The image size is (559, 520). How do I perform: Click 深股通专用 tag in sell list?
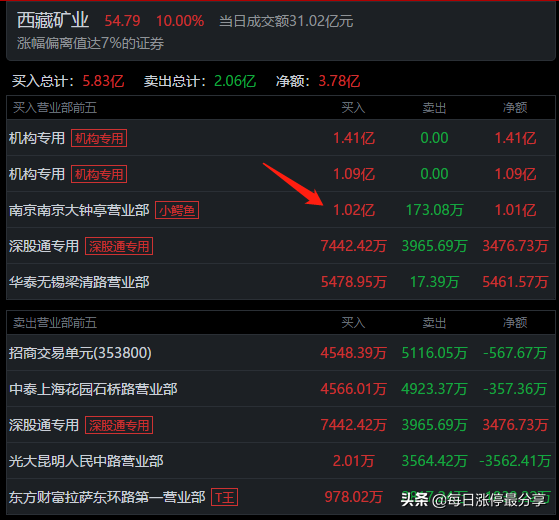pyautogui.click(x=119, y=425)
